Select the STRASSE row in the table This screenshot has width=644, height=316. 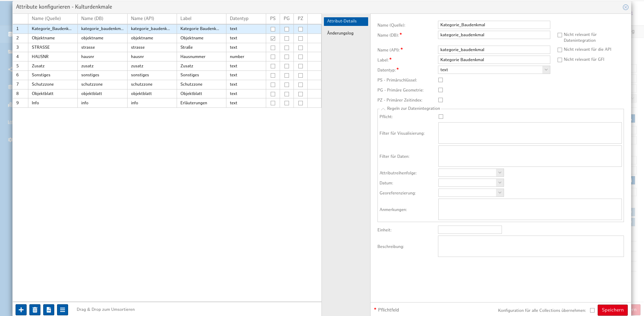click(41, 47)
